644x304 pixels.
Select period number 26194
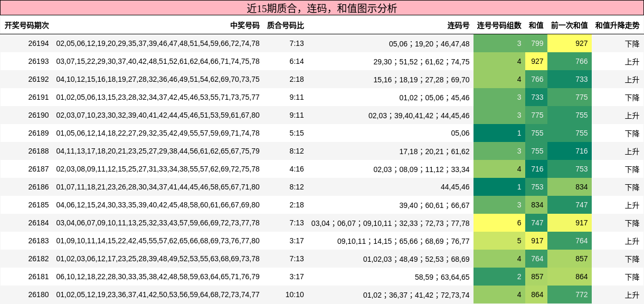(x=39, y=43)
